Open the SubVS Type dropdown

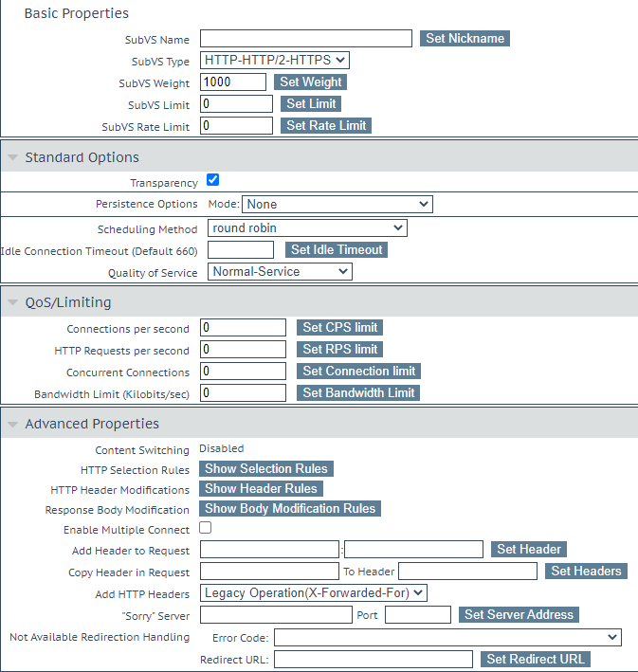(x=274, y=60)
